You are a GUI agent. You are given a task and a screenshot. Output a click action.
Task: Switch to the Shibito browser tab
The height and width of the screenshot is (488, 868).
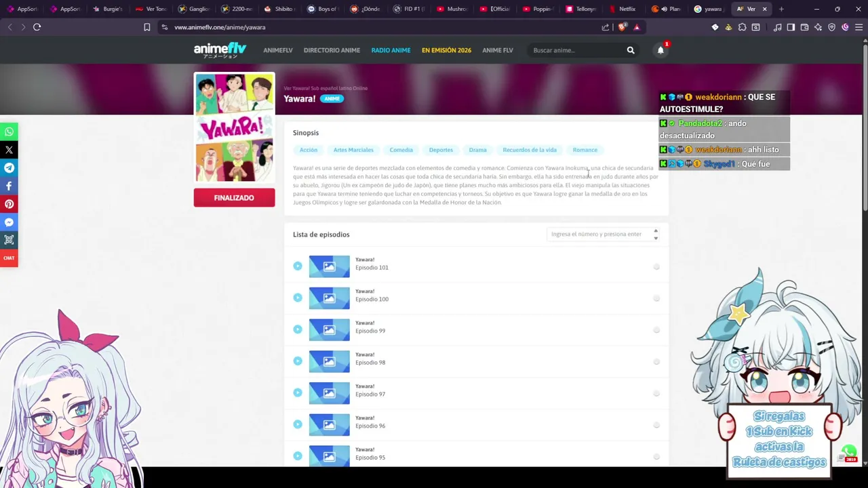coord(279,9)
